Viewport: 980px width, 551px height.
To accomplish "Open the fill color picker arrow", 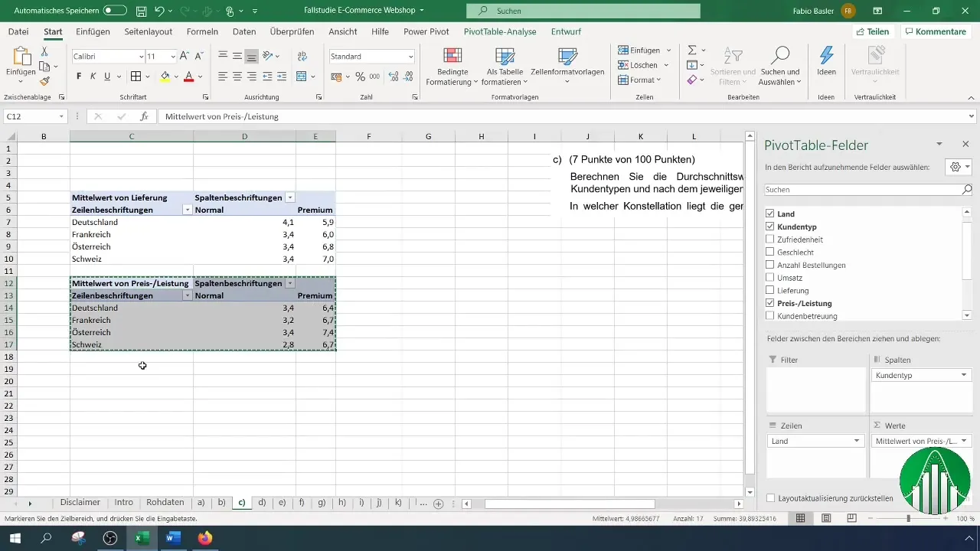I will (177, 77).
